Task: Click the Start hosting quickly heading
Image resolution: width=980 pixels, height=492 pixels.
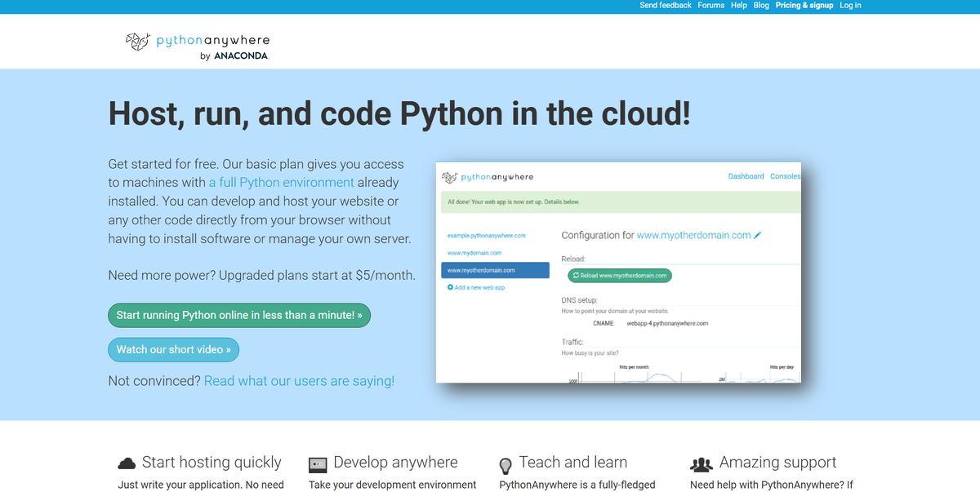Action: coord(212,463)
